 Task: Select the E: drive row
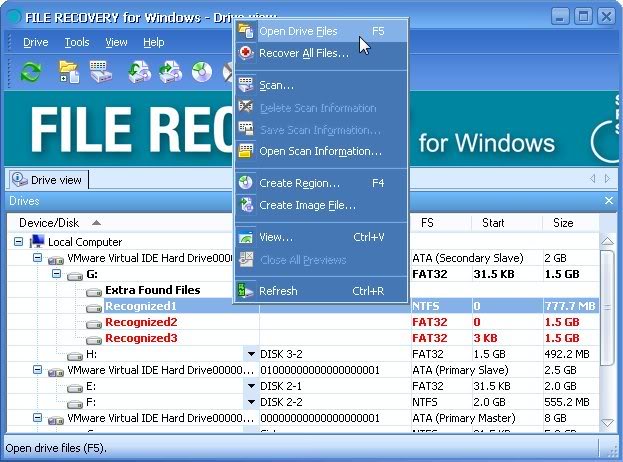(x=303, y=386)
